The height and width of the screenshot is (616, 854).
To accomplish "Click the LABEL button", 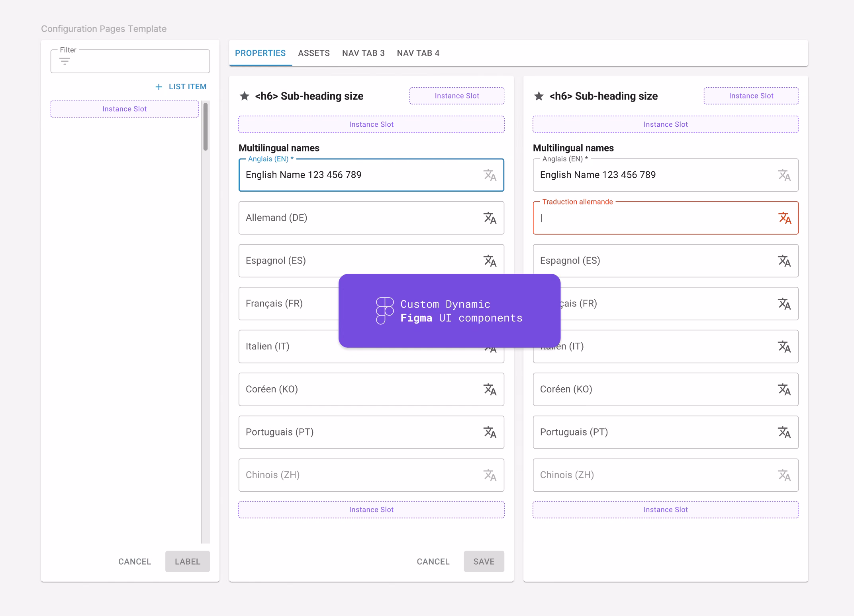I will (188, 561).
